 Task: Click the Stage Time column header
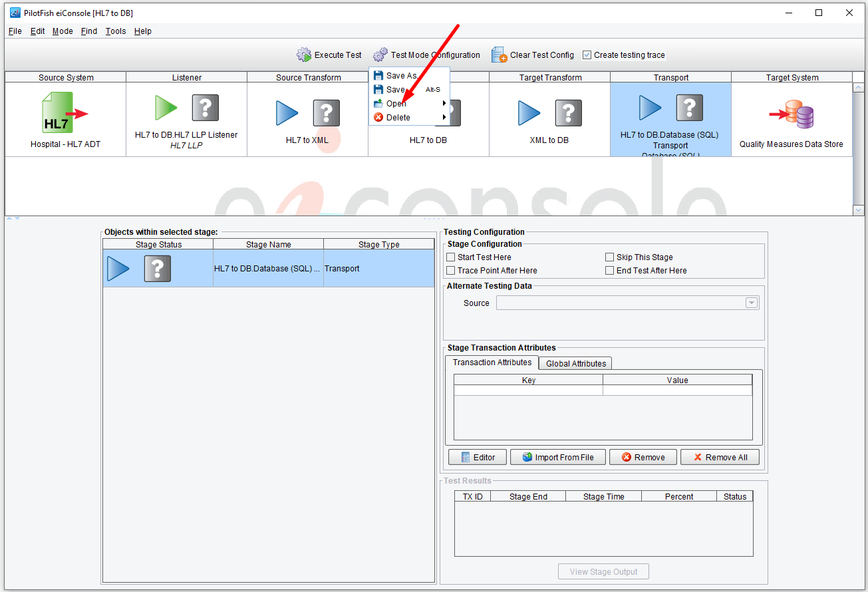604,497
